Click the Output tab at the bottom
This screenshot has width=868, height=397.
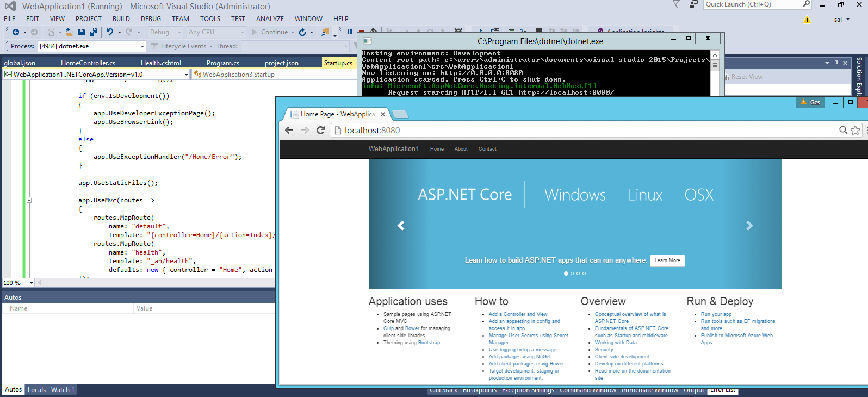coord(694,390)
